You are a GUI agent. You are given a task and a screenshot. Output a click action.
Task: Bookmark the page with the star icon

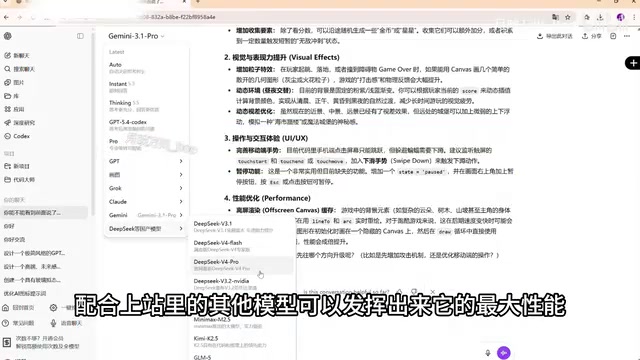568,17
